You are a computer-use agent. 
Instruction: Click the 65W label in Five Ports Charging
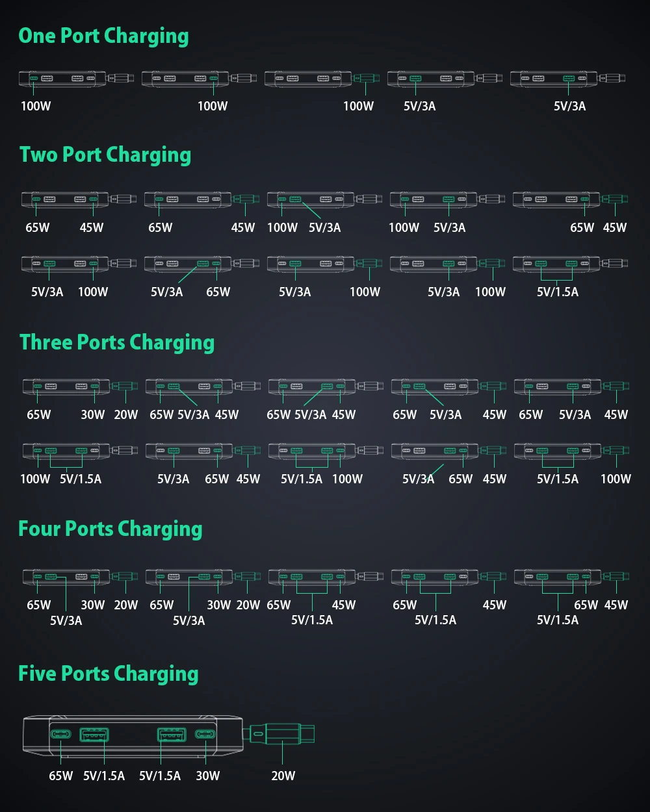pyautogui.click(x=61, y=776)
